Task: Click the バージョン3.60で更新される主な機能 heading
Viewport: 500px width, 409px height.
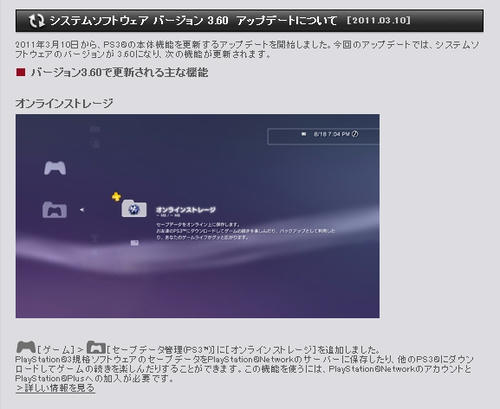Action: (119, 72)
